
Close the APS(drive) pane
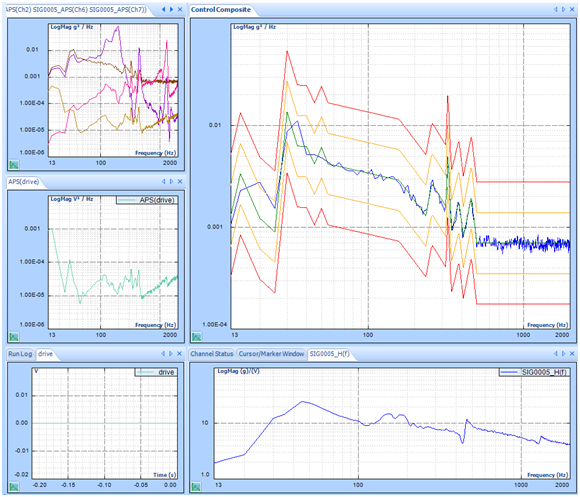180,182
